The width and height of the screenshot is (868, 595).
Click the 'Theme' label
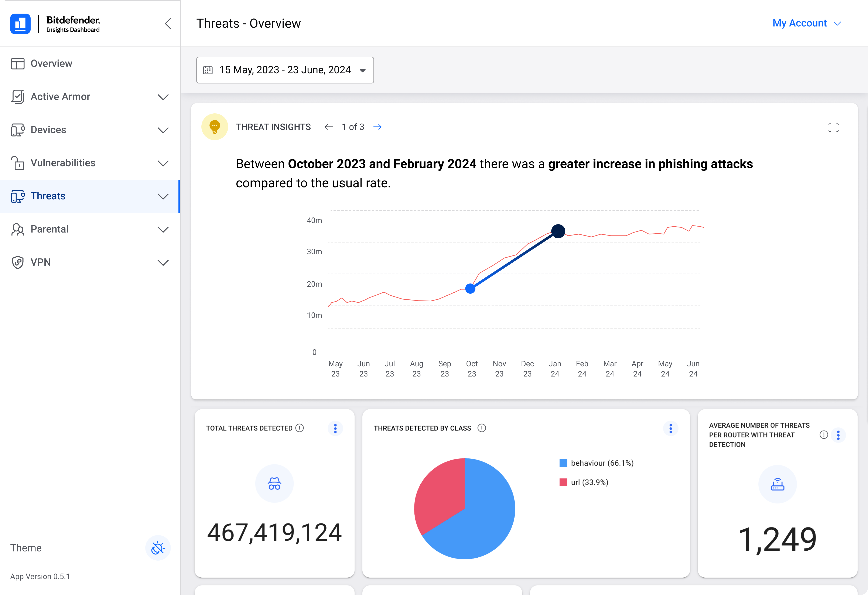[26, 548]
